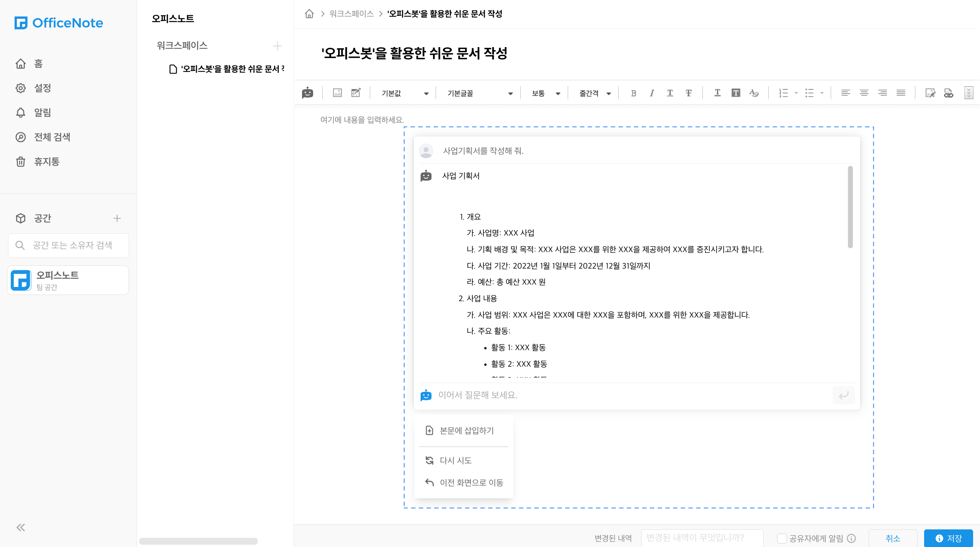
Task: Click the center align icon
Action: [x=864, y=93]
